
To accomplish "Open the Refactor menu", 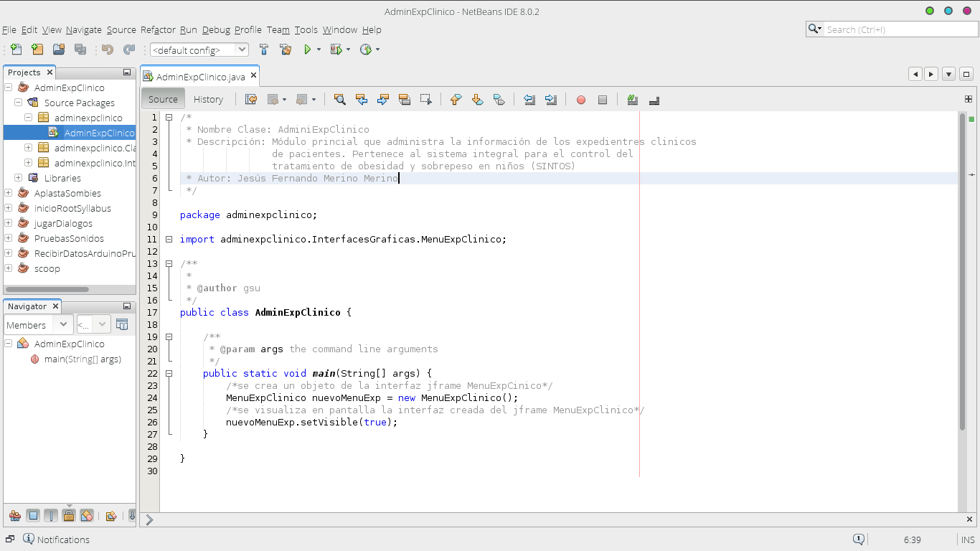I will [157, 29].
